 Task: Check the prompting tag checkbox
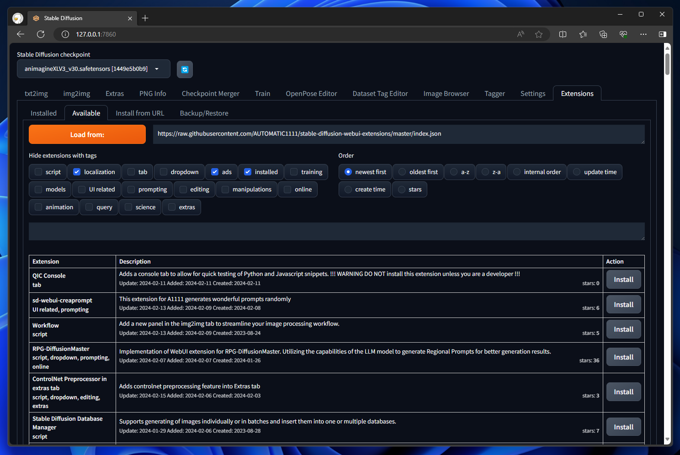(x=131, y=190)
